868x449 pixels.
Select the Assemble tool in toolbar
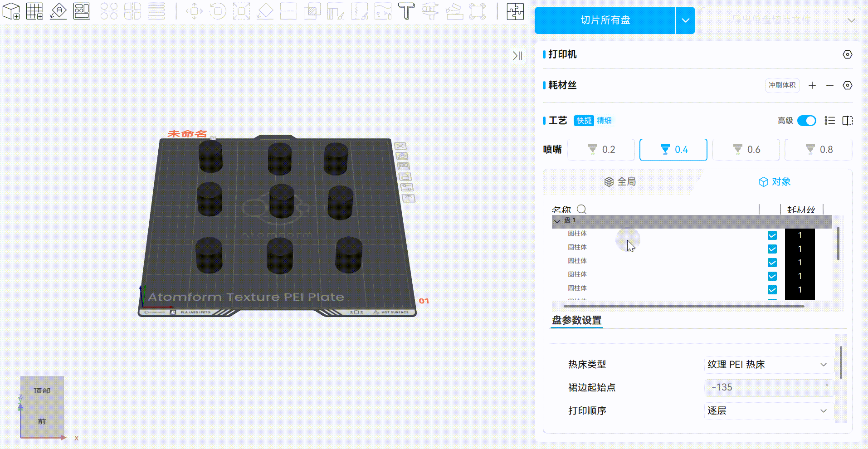tap(454, 11)
